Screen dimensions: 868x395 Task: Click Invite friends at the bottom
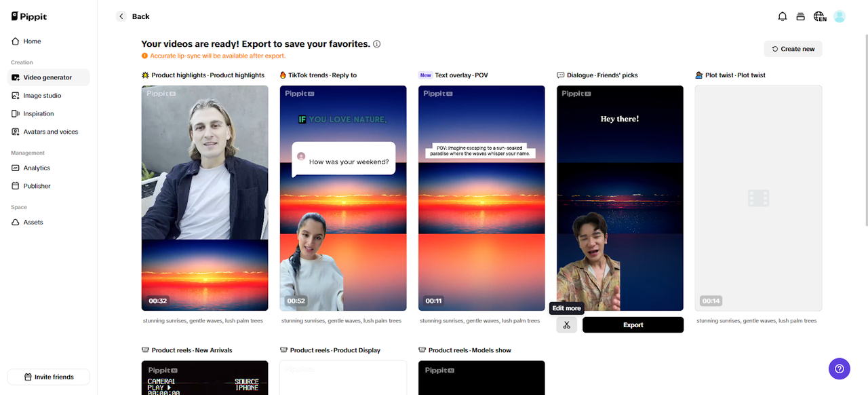click(x=48, y=376)
